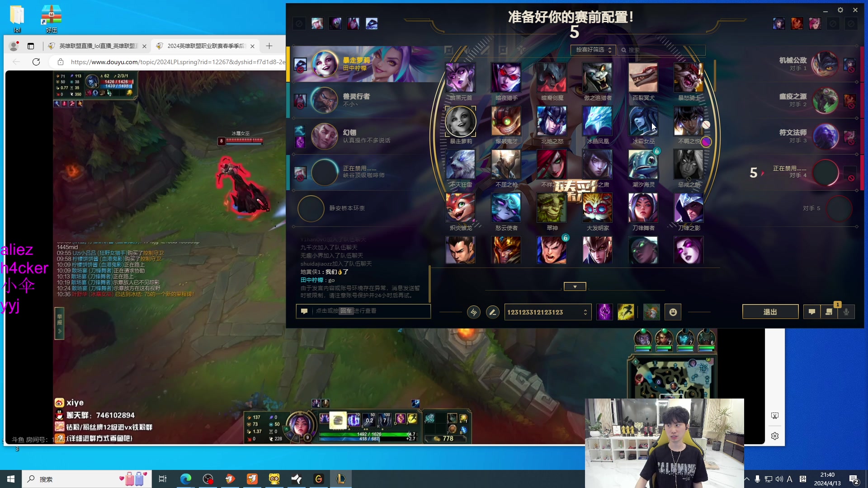Screen dimensions: 868x488
Task: Select the 刀锋舞者 champion portrait
Action: click(x=643, y=208)
